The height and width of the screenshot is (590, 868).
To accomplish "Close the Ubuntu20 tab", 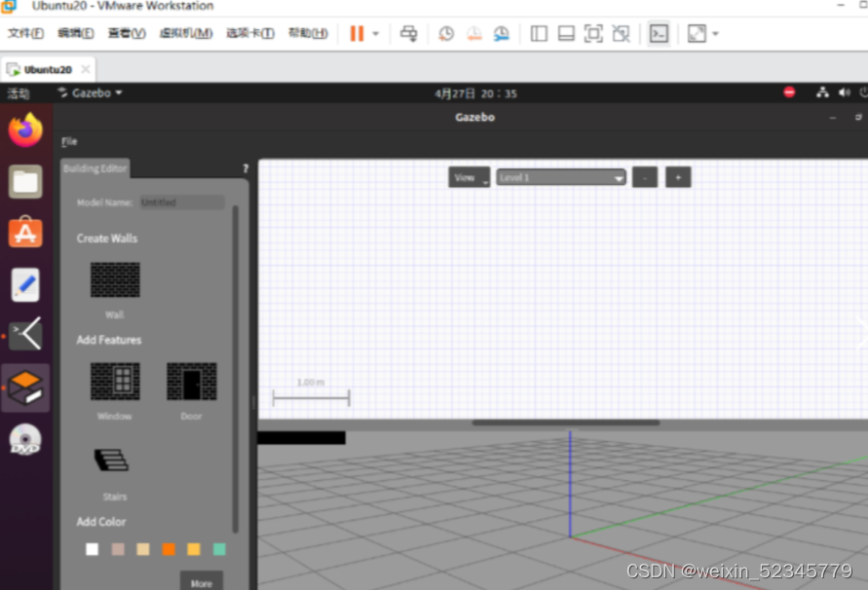I will (x=86, y=69).
